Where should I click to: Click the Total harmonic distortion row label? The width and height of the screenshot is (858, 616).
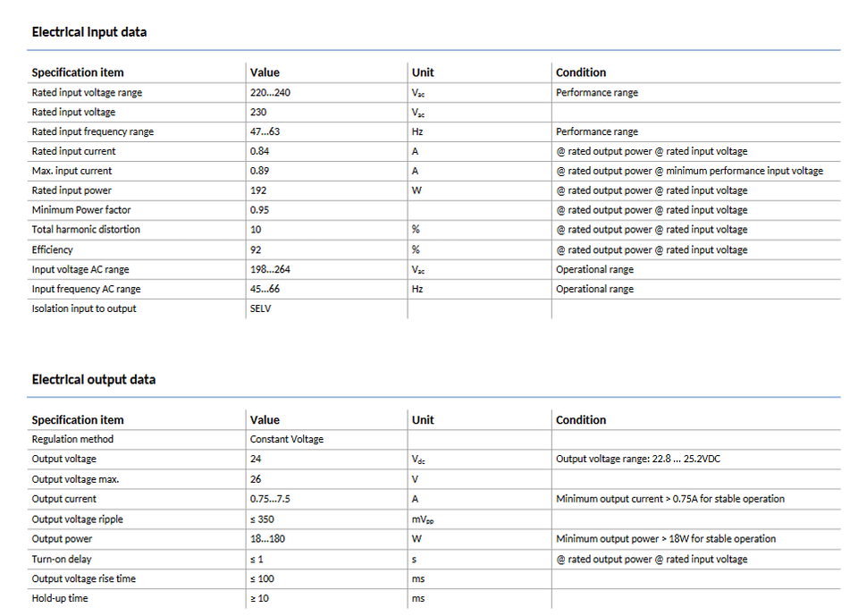[x=86, y=230]
